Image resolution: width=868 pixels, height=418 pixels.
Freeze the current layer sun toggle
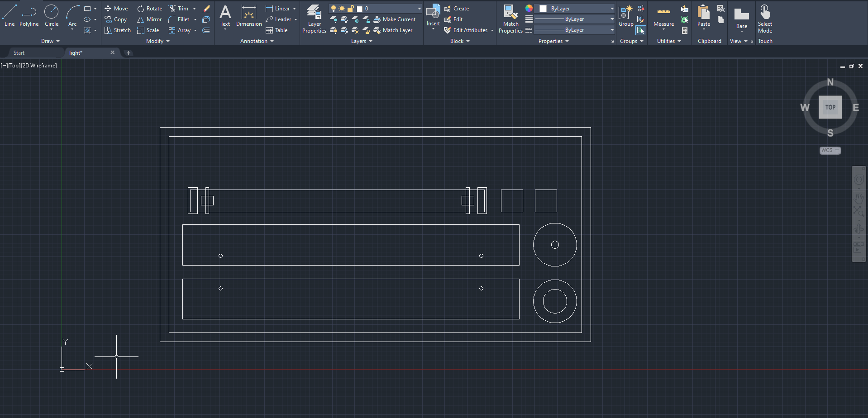pyautogui.click(x=342, y=8)
